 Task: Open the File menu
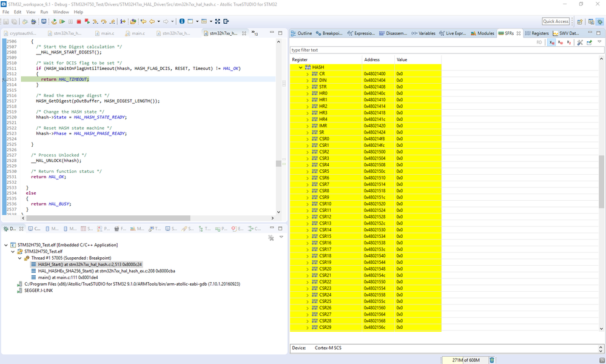[x=6, y=12]
